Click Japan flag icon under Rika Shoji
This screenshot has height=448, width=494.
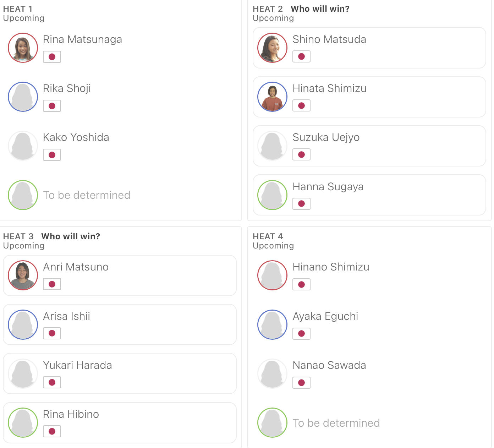pyautogui.click(x=52, y=106)
